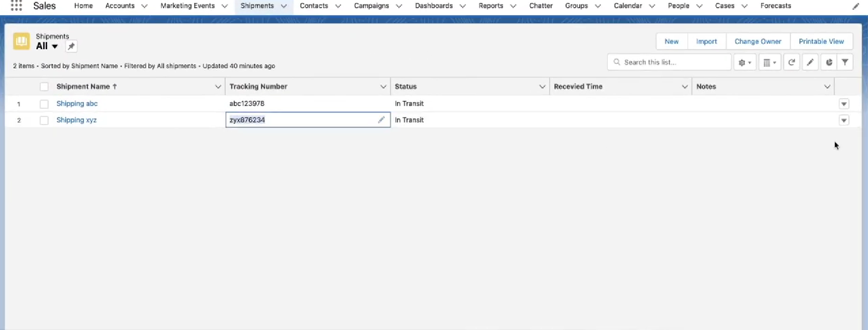Open the Chatter tab

point(541,6)
